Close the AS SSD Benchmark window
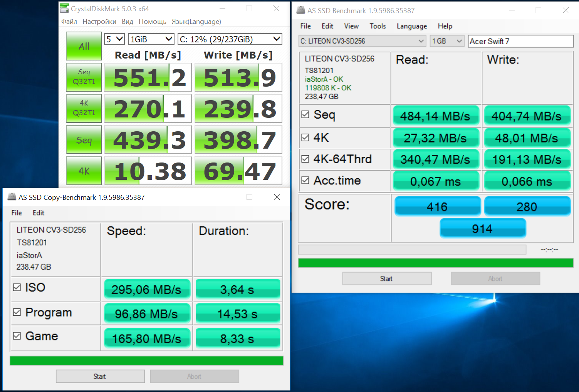579x392 pixels. click(566, 10)
